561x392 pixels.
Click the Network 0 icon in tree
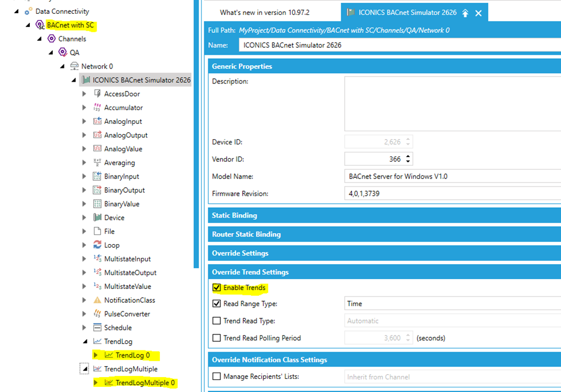[x=74, y=67]
